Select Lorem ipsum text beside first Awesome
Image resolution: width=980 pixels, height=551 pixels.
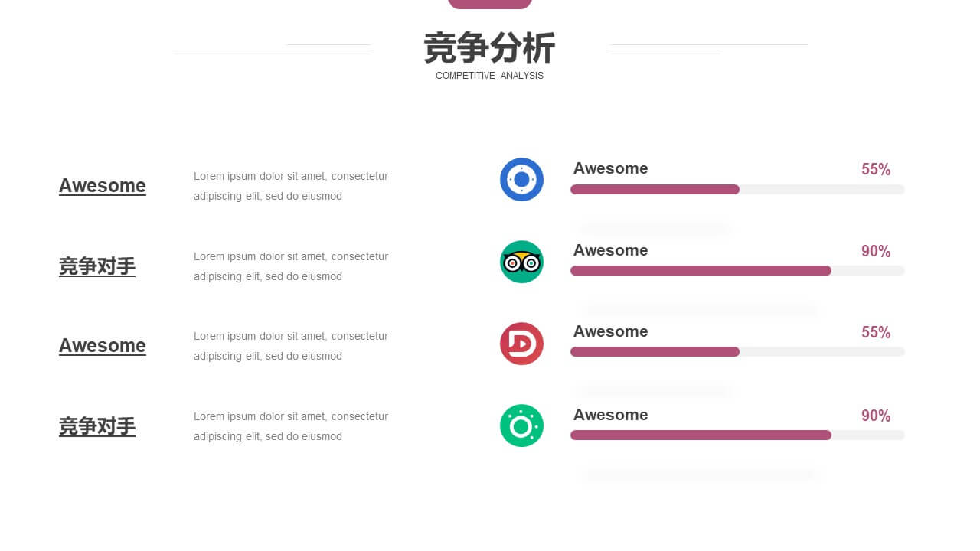tap(291, 186)
